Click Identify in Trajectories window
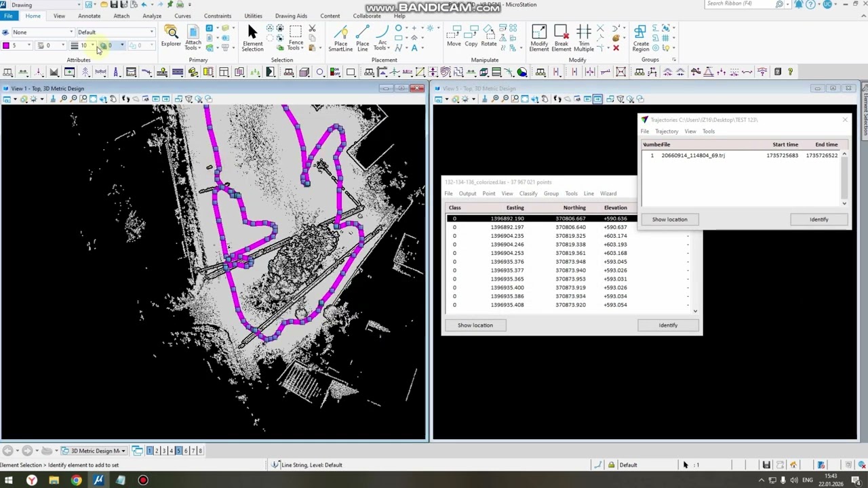 coord(818,220)
